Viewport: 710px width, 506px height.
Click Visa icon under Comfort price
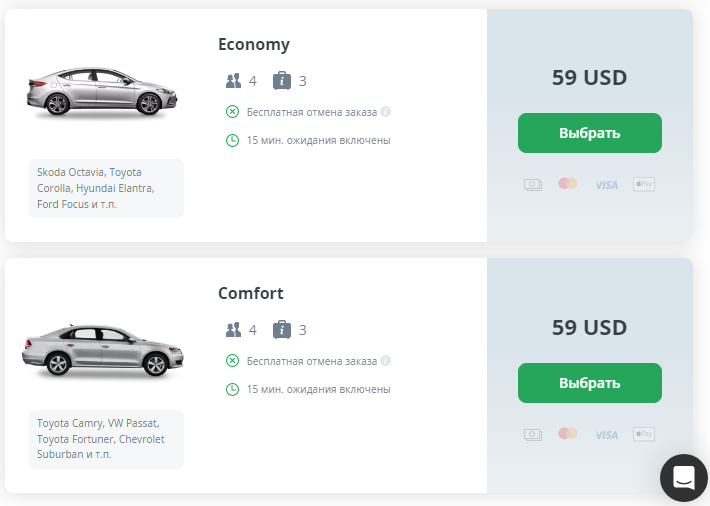[606, 434]
